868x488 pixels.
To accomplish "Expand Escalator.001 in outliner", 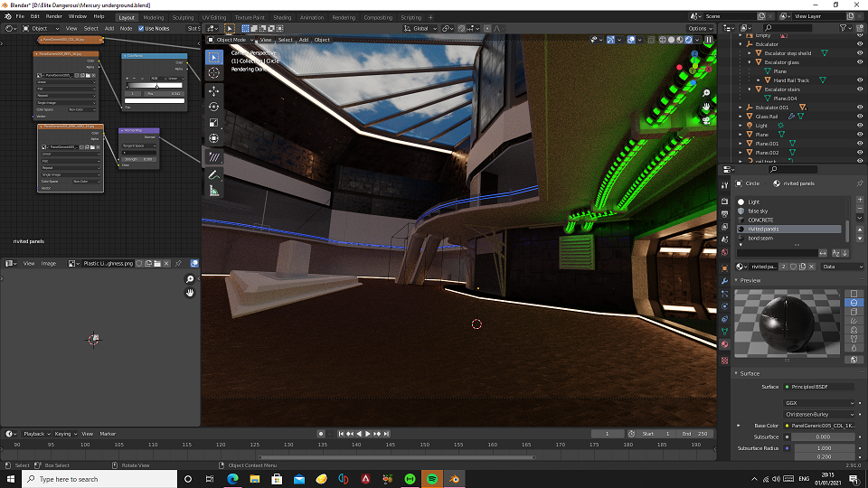I will pos(741,108).
